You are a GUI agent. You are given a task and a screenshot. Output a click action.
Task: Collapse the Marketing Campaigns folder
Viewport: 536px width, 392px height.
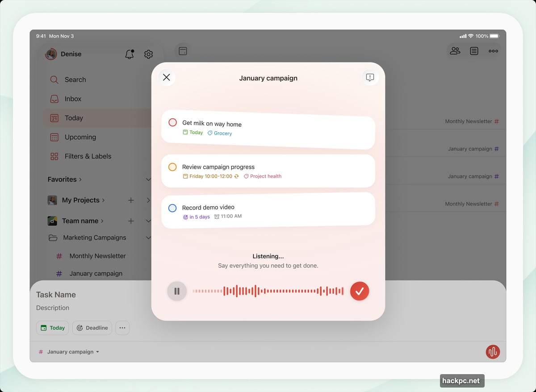click(x=148, y=238)
